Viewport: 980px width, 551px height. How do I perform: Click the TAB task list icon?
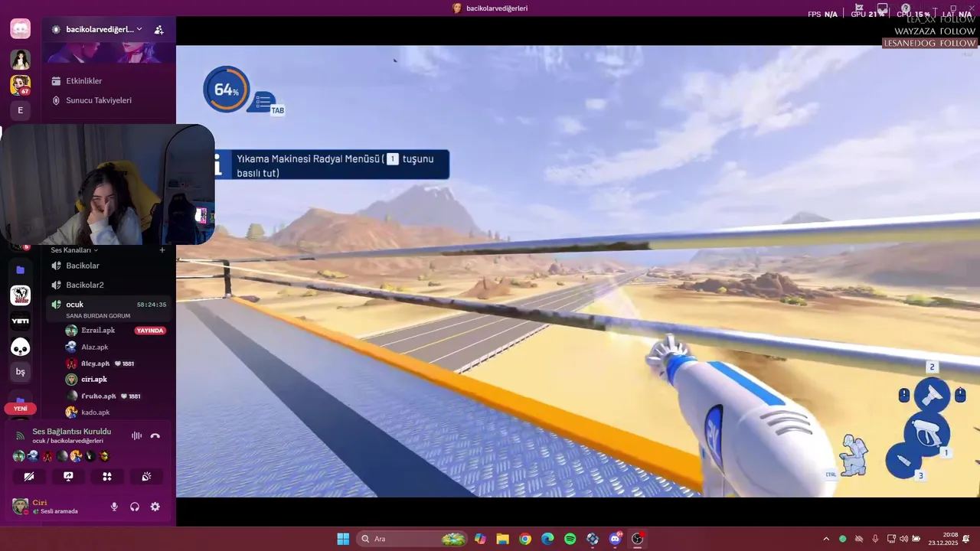pyautogui.click(x=265, y=102)
